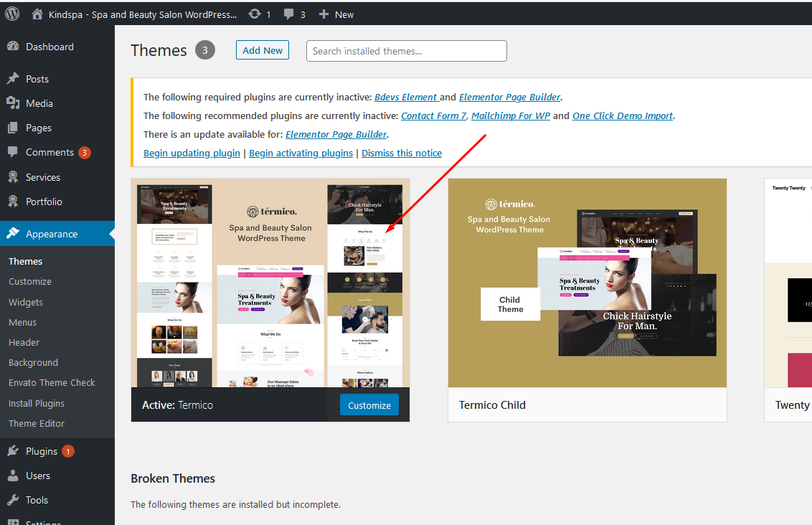Open Services menu item
812x525 pixels.
[x=43, y=177]
